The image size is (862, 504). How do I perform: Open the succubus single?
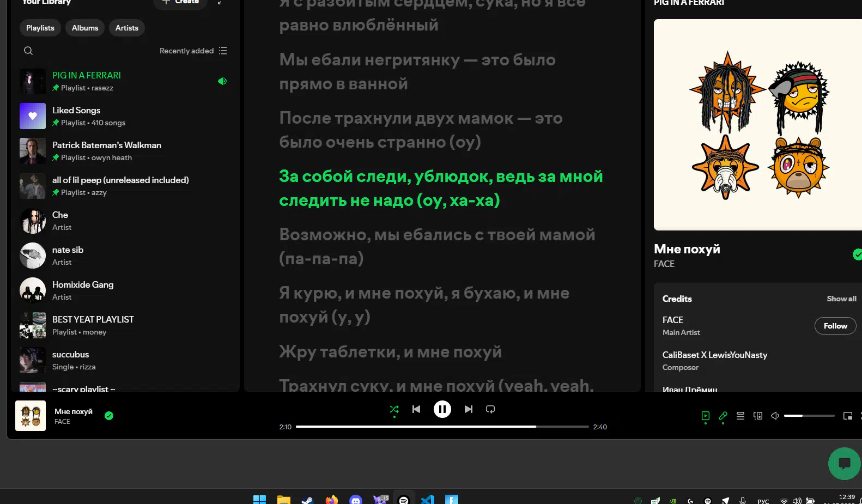tap(124, 360)
